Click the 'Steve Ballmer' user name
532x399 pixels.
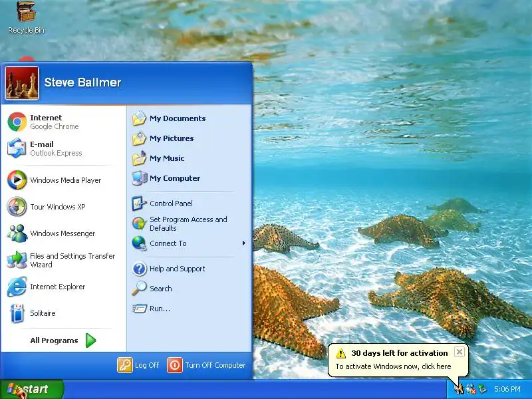(82, 82)
